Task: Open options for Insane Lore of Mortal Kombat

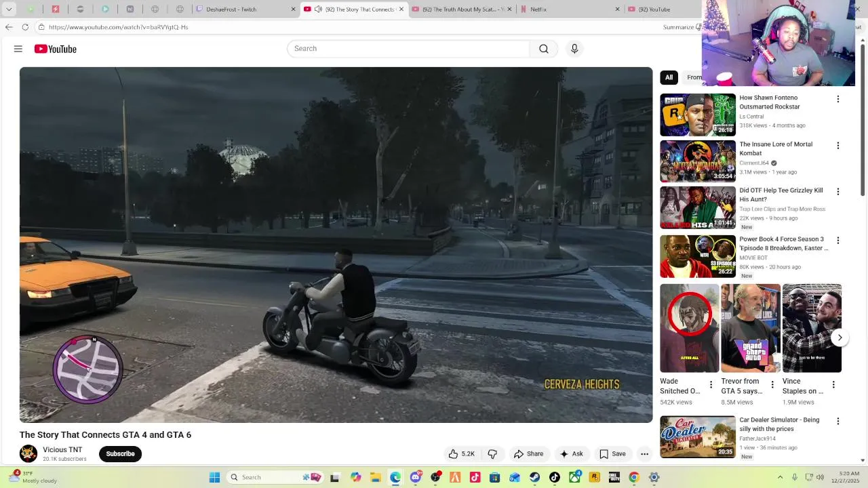Action: (x=837, y=146)
